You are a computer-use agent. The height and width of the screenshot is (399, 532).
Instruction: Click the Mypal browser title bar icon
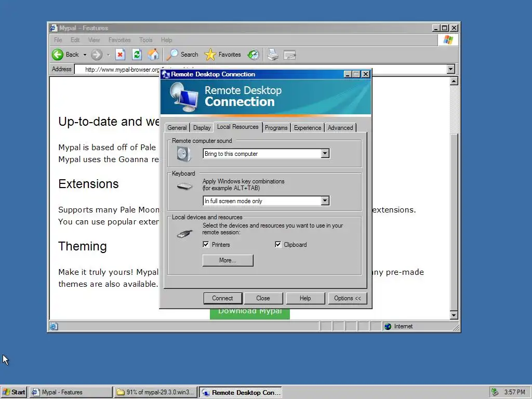click(x=54, y=28)
